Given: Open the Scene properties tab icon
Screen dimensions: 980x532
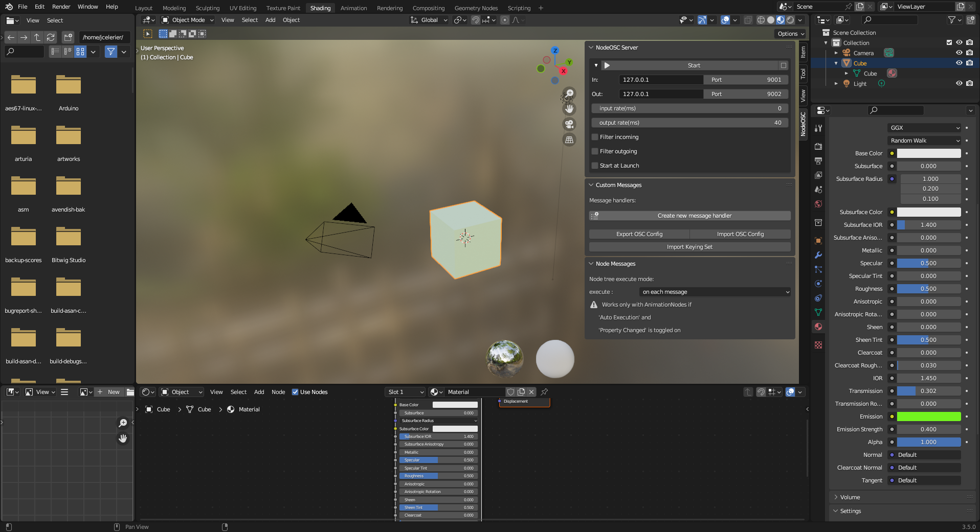Looking at the screenshot, I should coord(818,189).
